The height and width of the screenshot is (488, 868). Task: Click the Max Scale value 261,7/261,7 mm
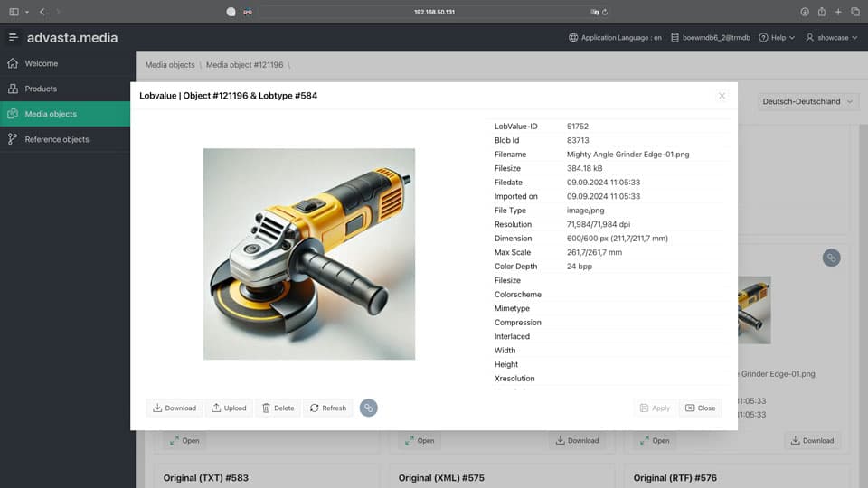[594, 252]
